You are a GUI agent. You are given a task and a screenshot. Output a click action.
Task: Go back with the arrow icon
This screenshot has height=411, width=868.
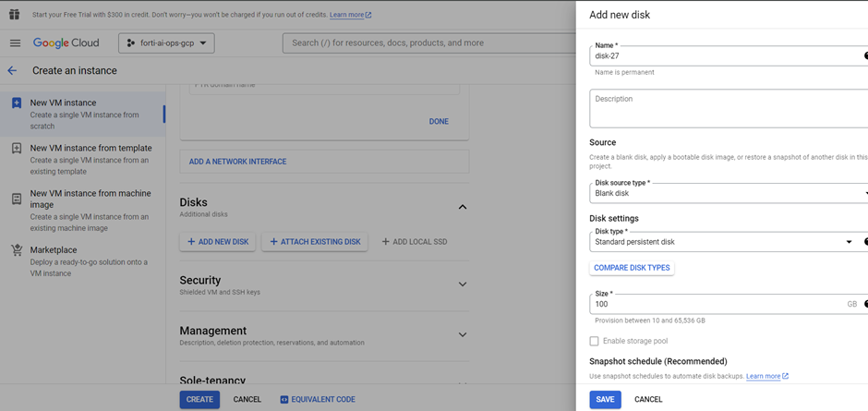point(12,70)
